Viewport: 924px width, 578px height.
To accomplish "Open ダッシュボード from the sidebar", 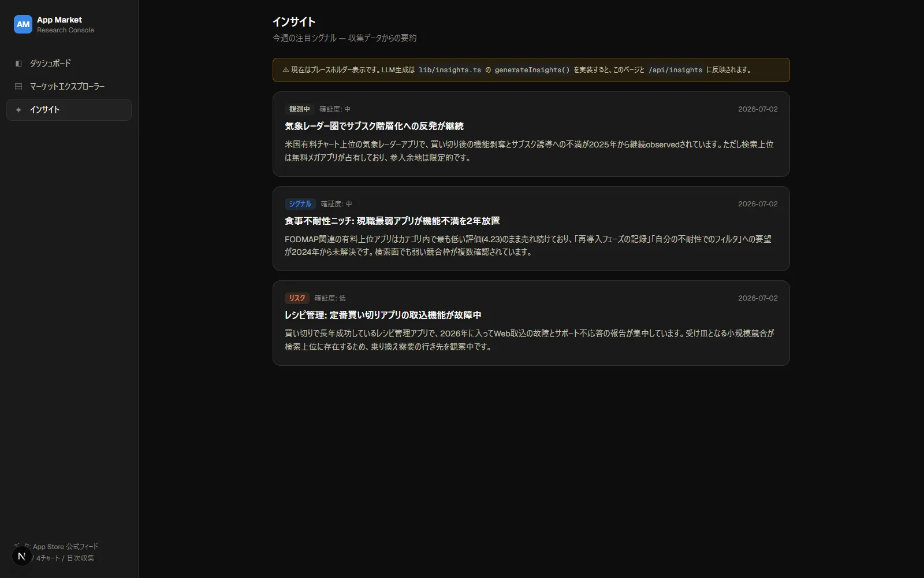I will pyautogui.click(x=69, y=64).
